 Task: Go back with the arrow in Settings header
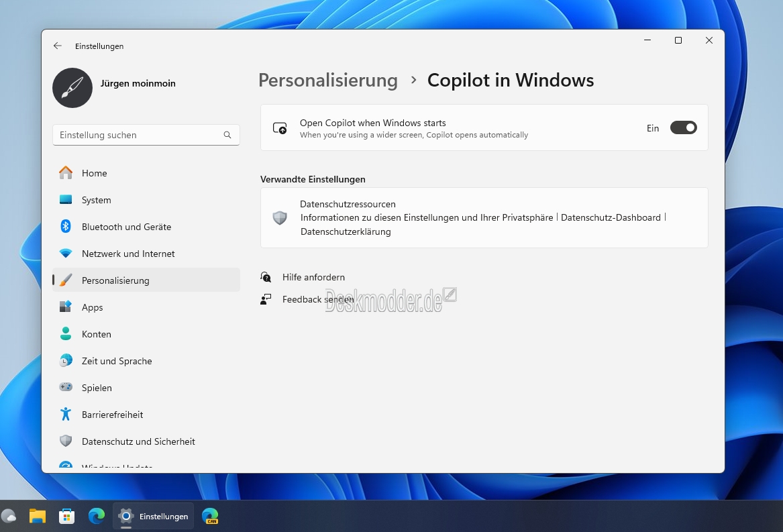point(58,46)
